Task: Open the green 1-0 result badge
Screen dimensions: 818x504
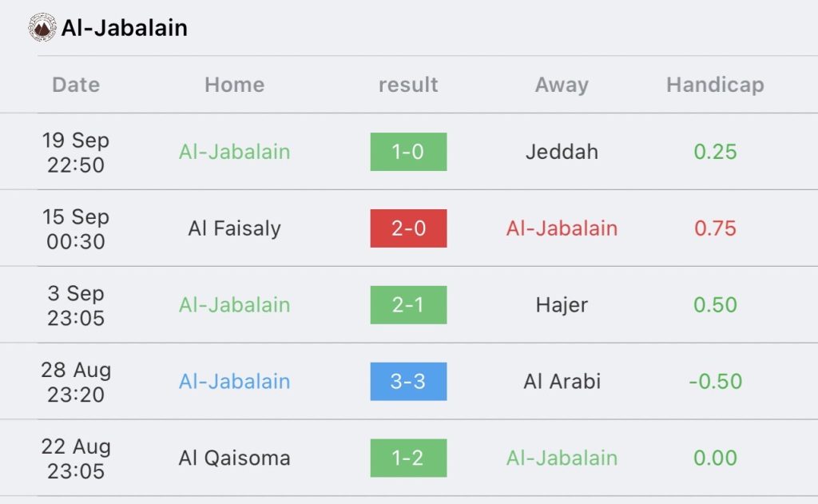Action: (x=408, y=152)
